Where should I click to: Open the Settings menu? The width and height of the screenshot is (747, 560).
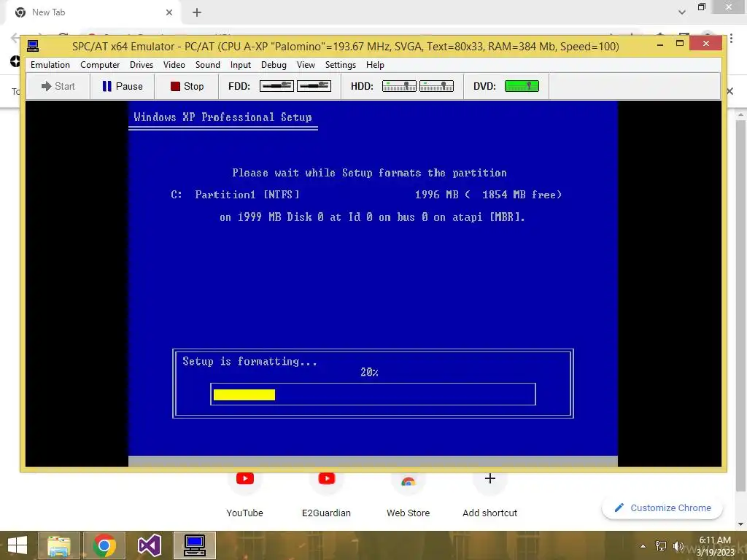click(x=340, y=65)
